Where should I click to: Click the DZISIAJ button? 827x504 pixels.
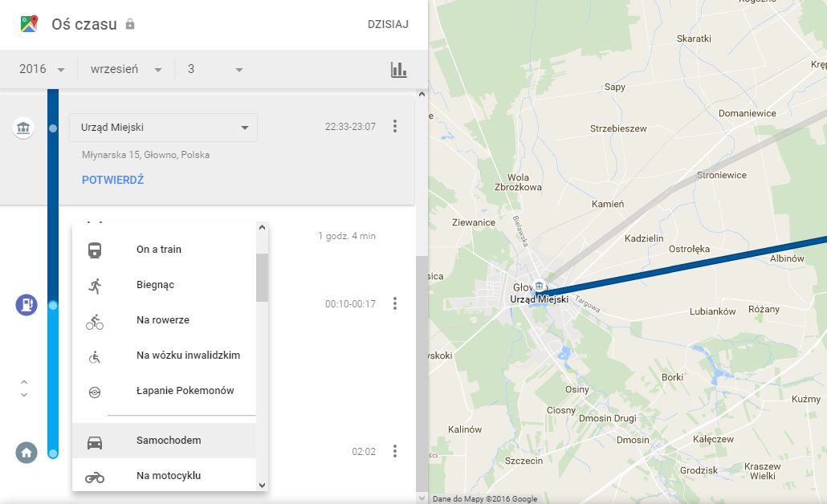point(388,24)
